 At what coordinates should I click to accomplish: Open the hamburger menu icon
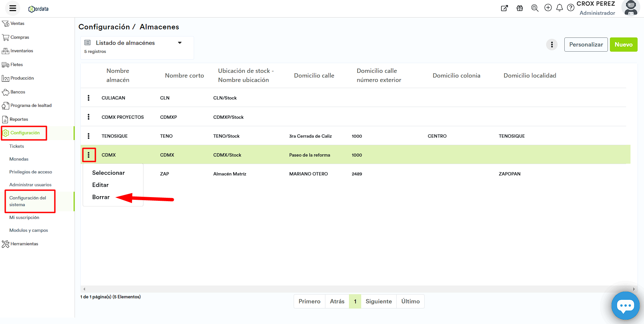(13, 8)
